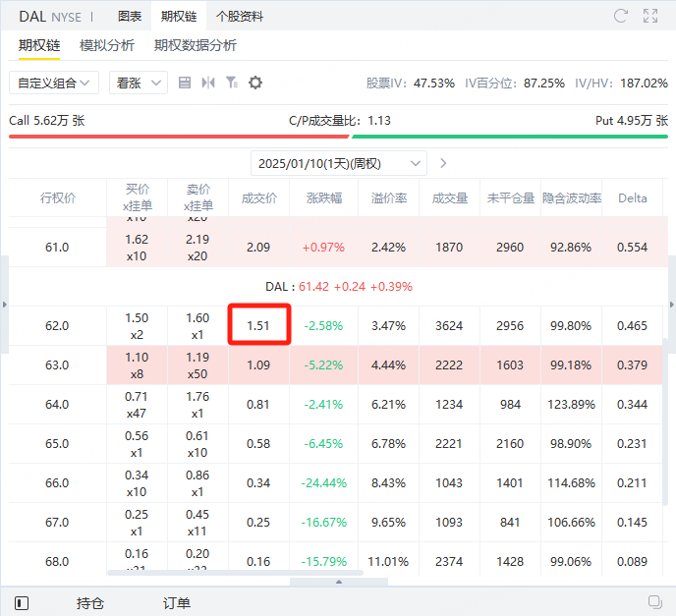Image resolution: width=676 pixels, height=616 pixels.
Task: Switch to the 图表 tab
Action: coord(130,17)
